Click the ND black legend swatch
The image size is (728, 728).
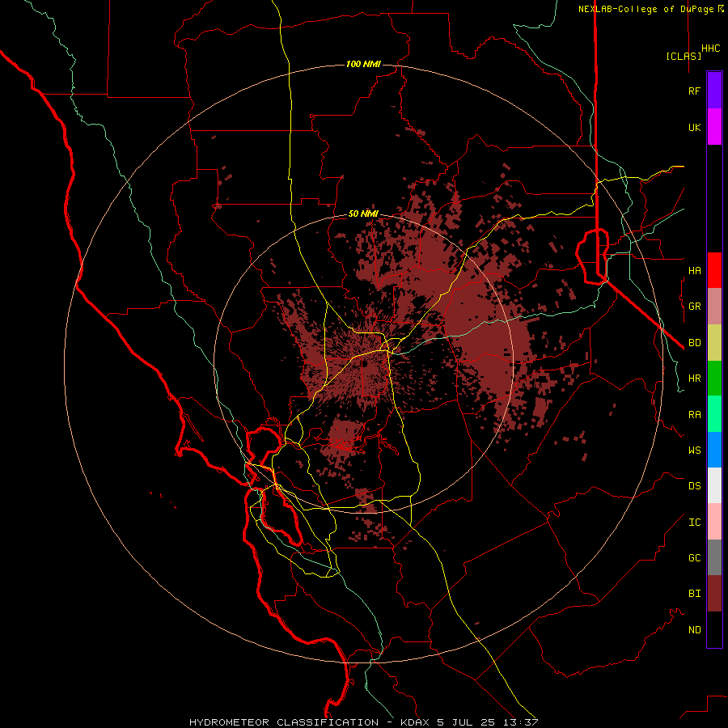[x=714, y=629]
